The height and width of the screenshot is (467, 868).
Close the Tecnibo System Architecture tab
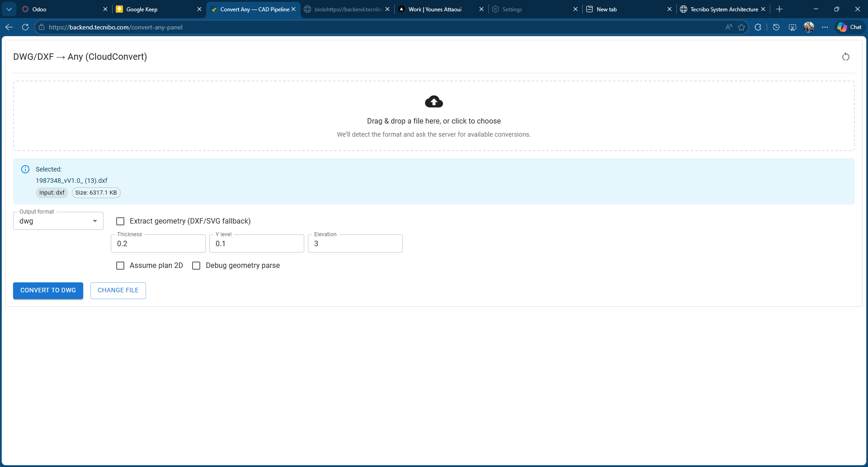[x=764, y=9]
